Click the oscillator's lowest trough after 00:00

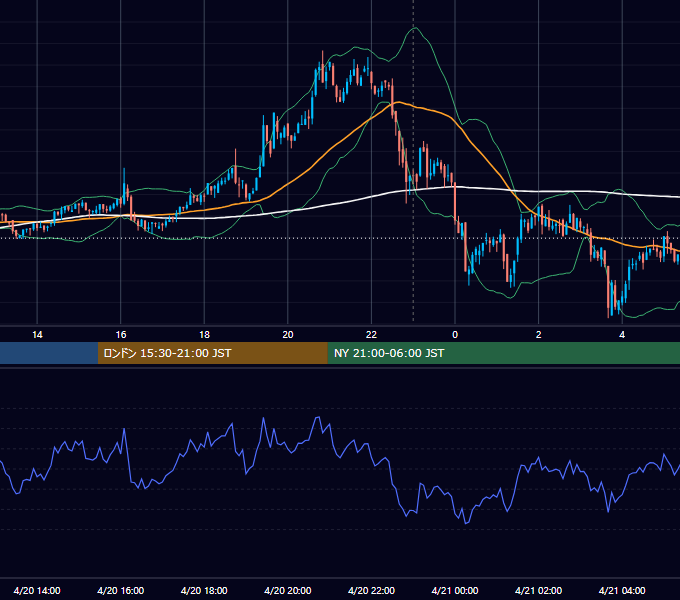tap(466, 522)
